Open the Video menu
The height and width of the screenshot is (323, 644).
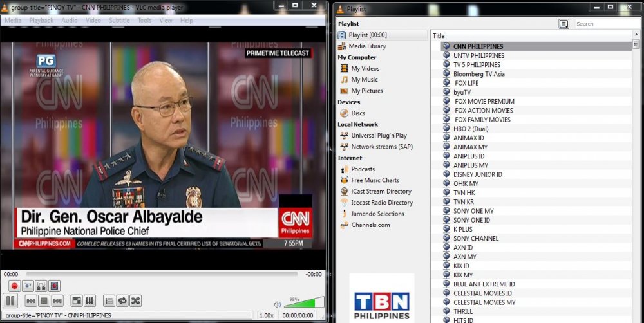coord(93,20)
